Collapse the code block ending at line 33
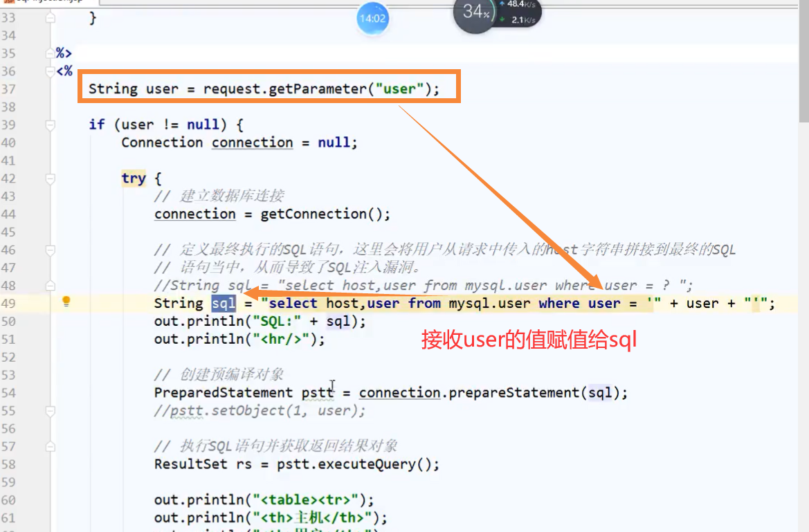809x532 pixels. pos(50,18)
